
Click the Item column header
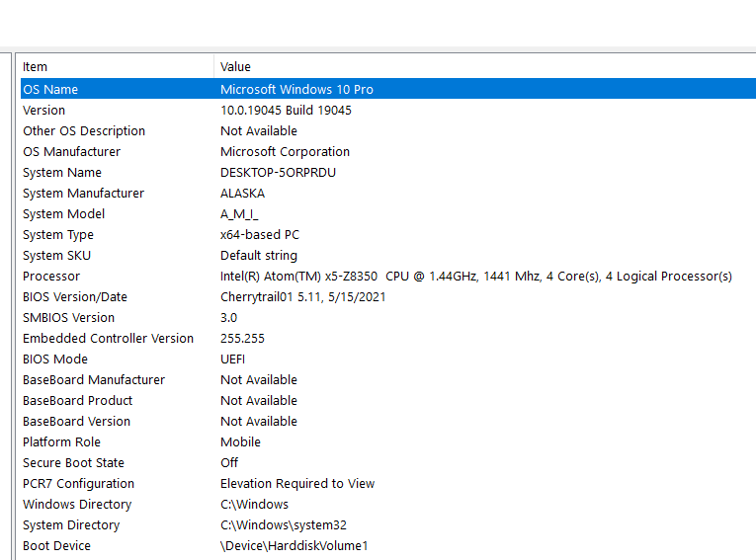pyautogui.click(x=116, y=66)
